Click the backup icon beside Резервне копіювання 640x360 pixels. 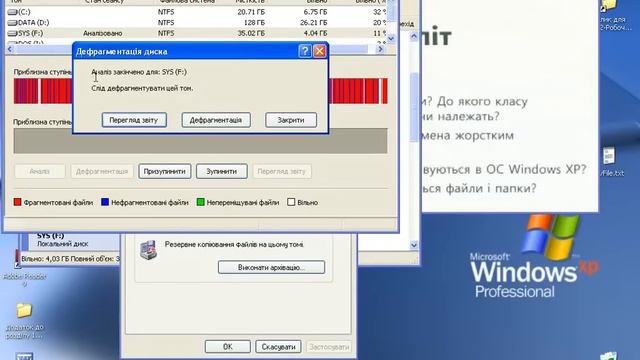[x=148, y=250]
